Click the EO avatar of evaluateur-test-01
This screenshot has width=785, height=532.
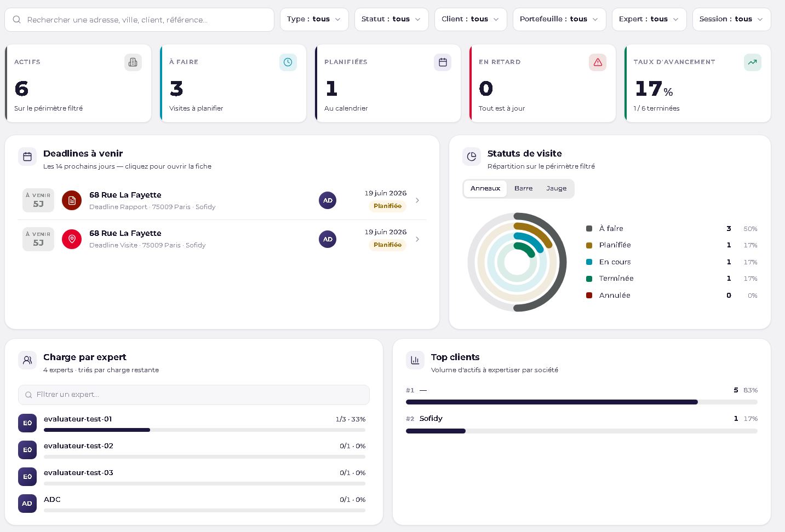(27, 423)
